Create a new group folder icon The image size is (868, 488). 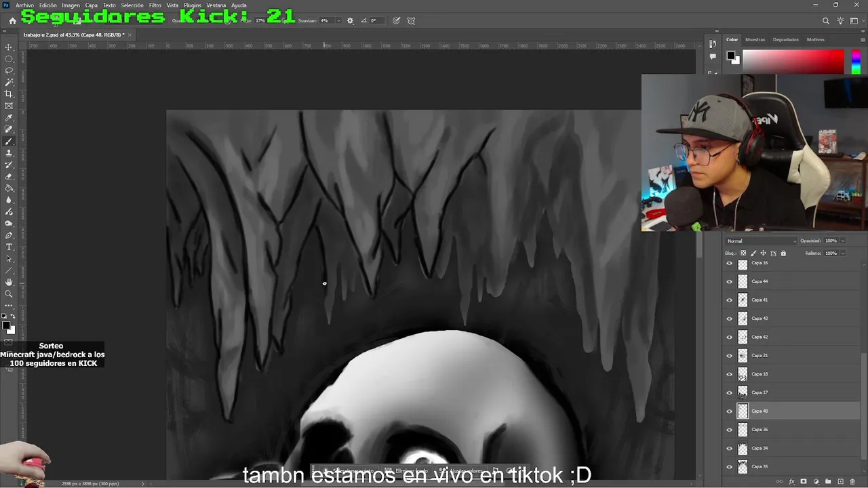pos(828,482)
